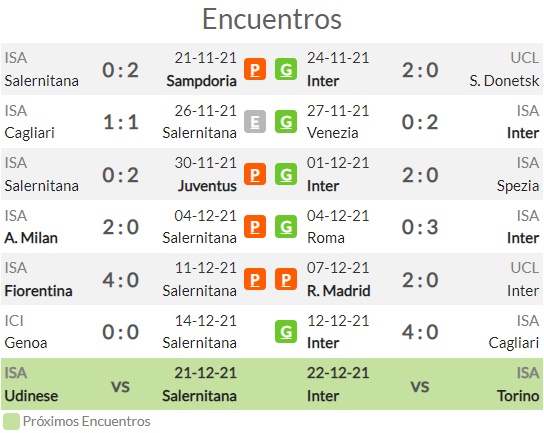
Task: Click the 4:0 score for Inter vs Cagliari
Action: click(420, 332)
